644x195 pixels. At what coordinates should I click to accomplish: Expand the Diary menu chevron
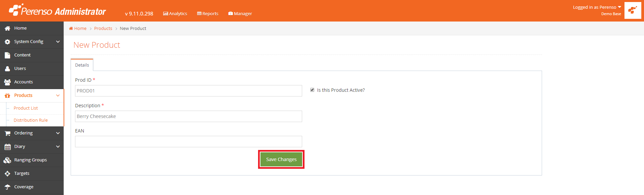58,147
